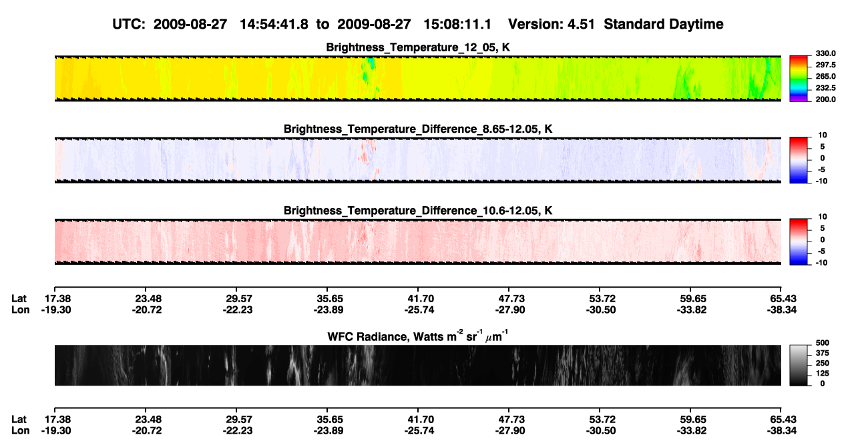Click the 265.0 colorbar tick label
868x445 pixels.
(825, 76)
